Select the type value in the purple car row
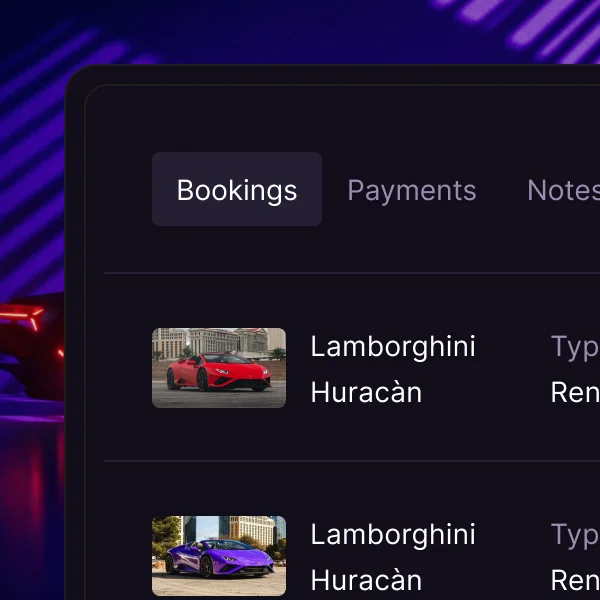Image resolution: width=600 pixels, height=600 pixels. click(x=575, y=580)
